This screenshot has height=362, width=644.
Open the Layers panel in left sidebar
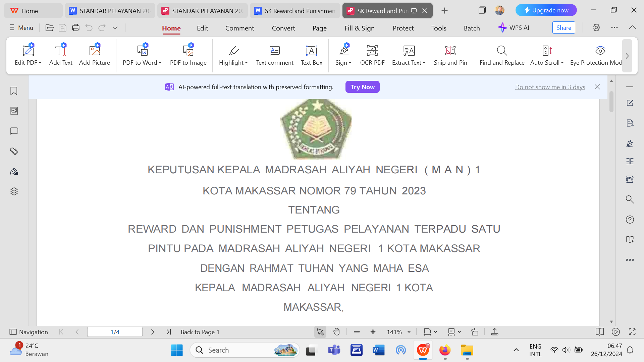(x=14, y=191)
